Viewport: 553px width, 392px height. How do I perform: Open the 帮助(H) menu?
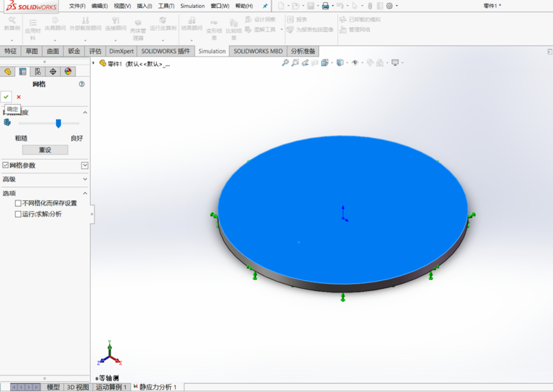pyautogui.click(x=244, y=6)
